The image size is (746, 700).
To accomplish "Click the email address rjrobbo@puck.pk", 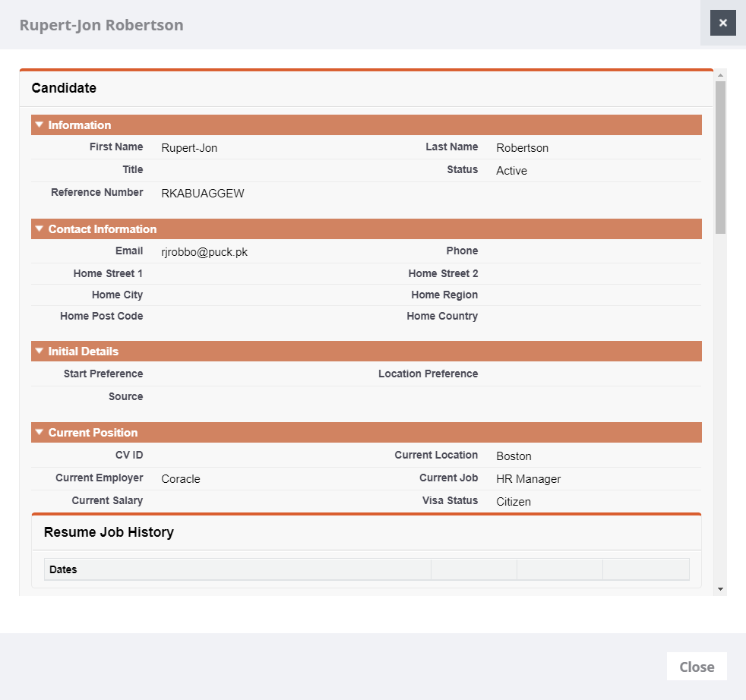I will 204,252.
